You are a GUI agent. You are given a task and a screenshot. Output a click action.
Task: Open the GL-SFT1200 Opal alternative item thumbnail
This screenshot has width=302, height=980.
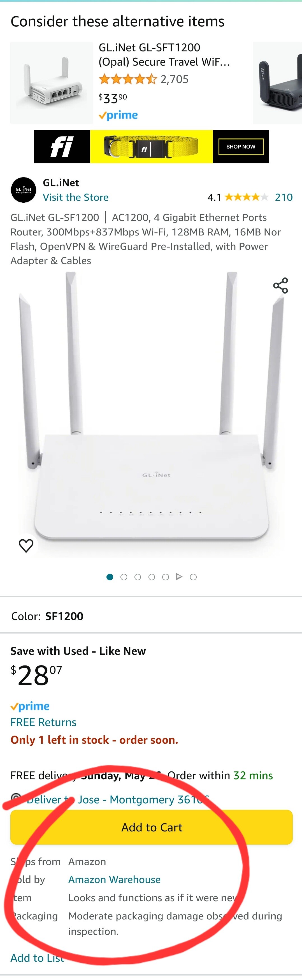point(51,83)
